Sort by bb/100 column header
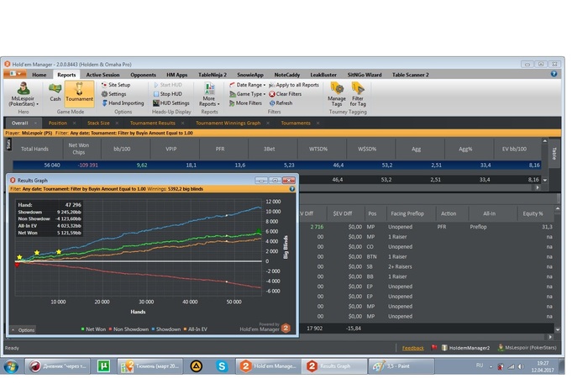 (x=122, y=149)
